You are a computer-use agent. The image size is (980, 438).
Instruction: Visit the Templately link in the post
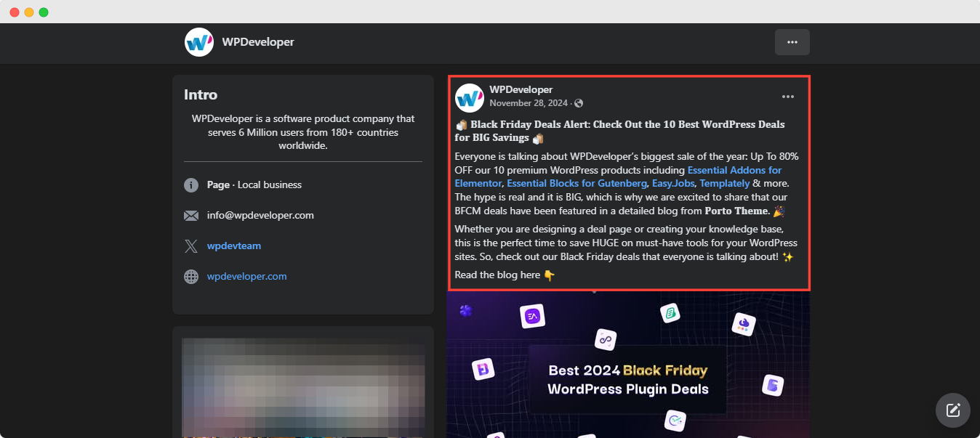pos(724,183)
